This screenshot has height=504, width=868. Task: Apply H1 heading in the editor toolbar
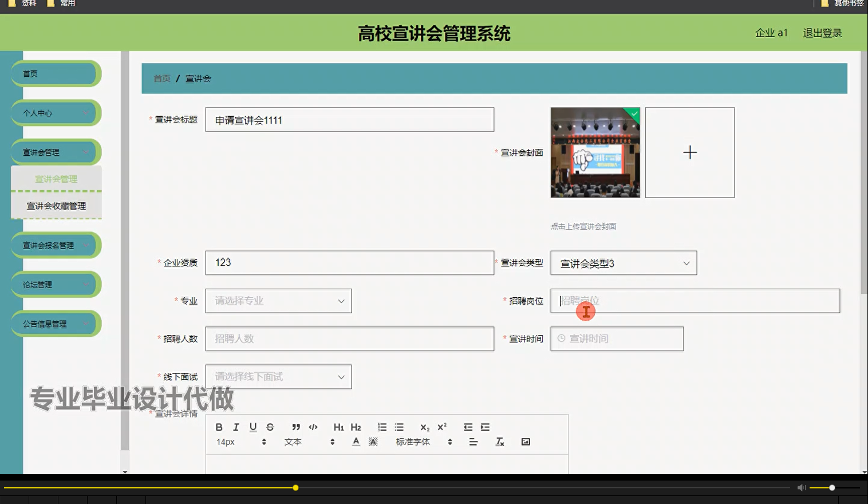coord(338,427)
